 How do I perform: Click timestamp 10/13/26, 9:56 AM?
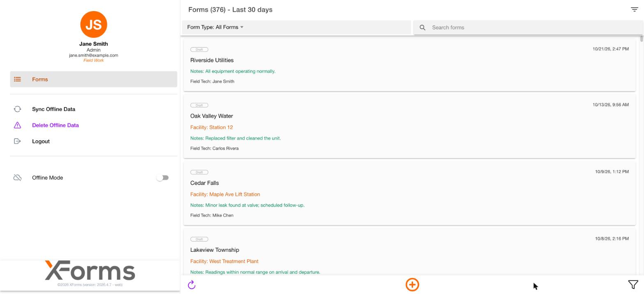610,105
